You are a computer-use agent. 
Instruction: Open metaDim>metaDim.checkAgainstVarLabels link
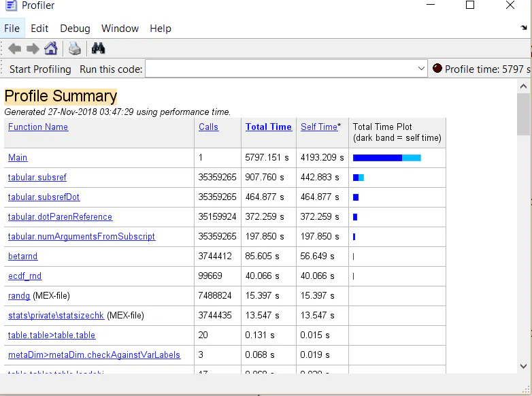click(x=94, y=354)
